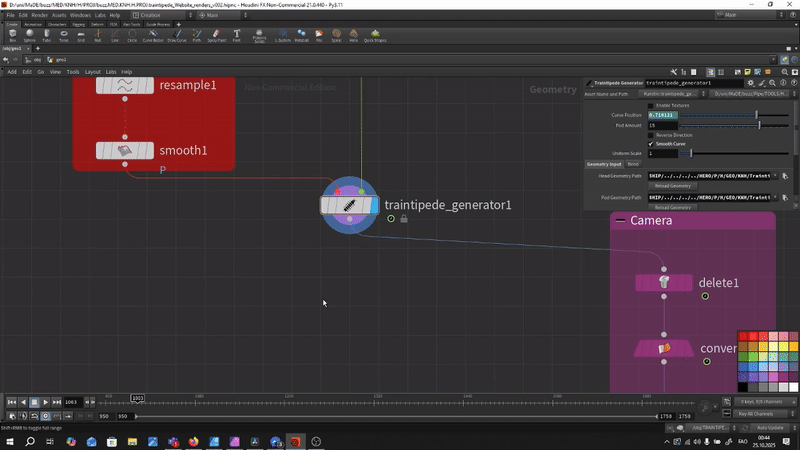Open the Windows menu

[x=80, y=15]
